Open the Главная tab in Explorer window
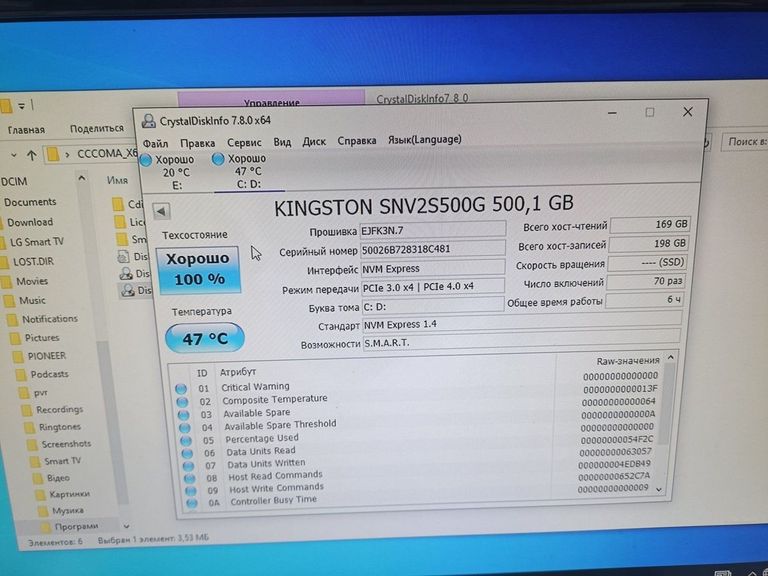The image size is (768, 576). coord(26,130)
